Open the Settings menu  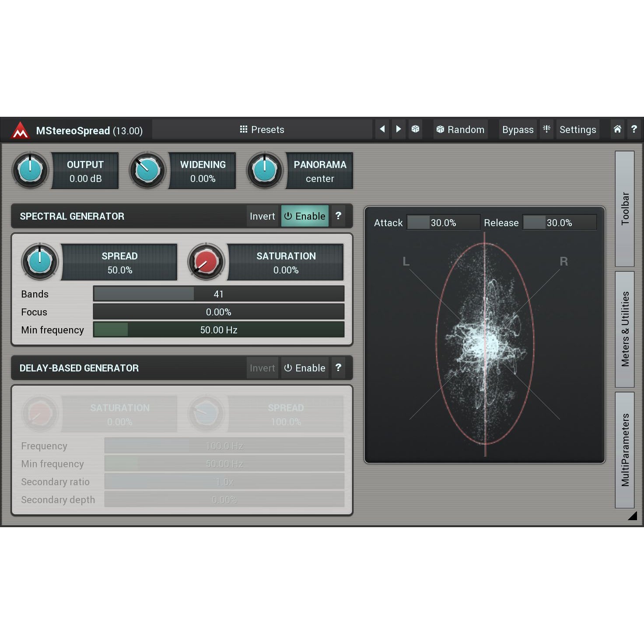pyautogui.click(x=577, y=129)
